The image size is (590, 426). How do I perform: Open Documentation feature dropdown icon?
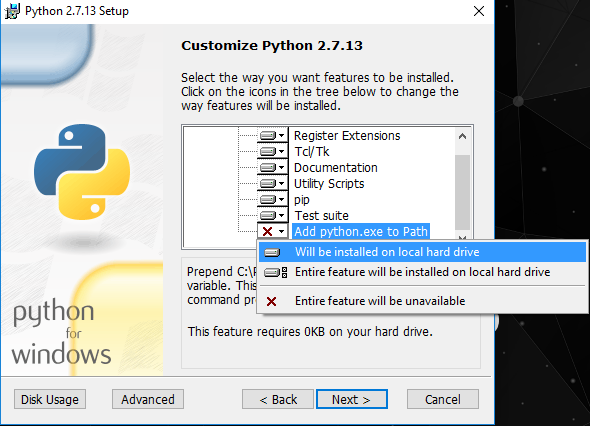[x=273, y=167]
